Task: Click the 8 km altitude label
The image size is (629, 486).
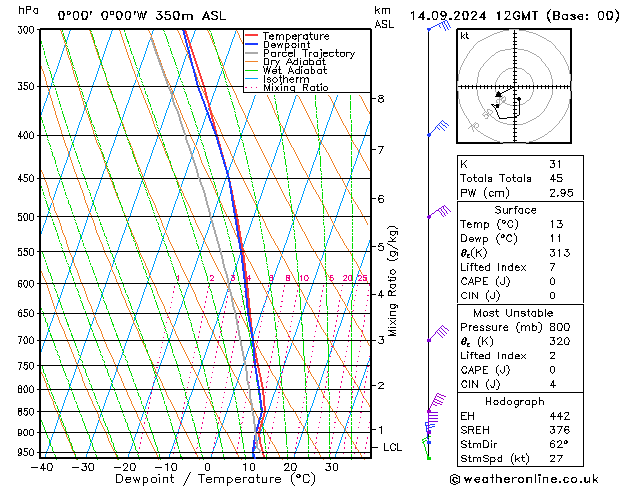Action: coord(380,99)
